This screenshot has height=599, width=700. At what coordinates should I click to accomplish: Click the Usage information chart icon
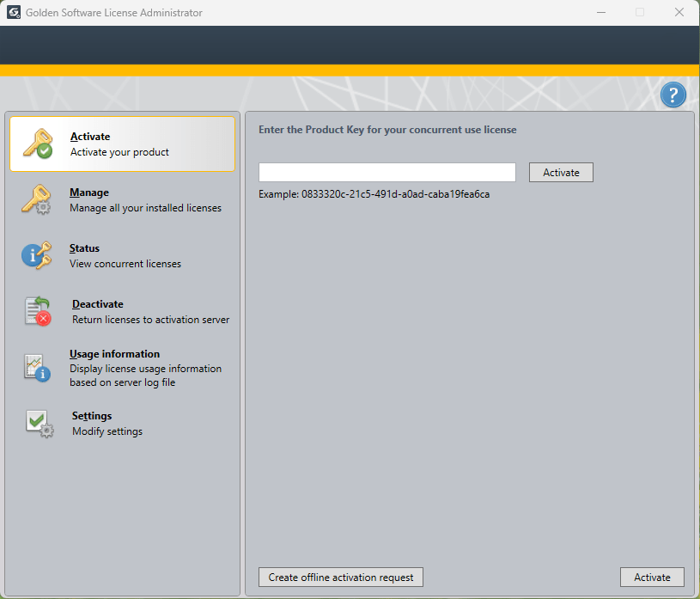click(x=38, y=368)
